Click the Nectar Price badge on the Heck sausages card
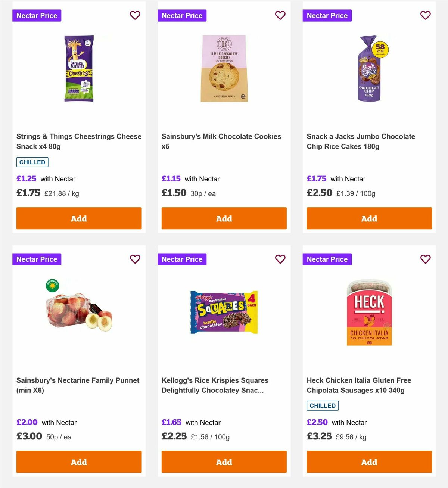Viewport: 448px width, 488px height. [327, 259]
